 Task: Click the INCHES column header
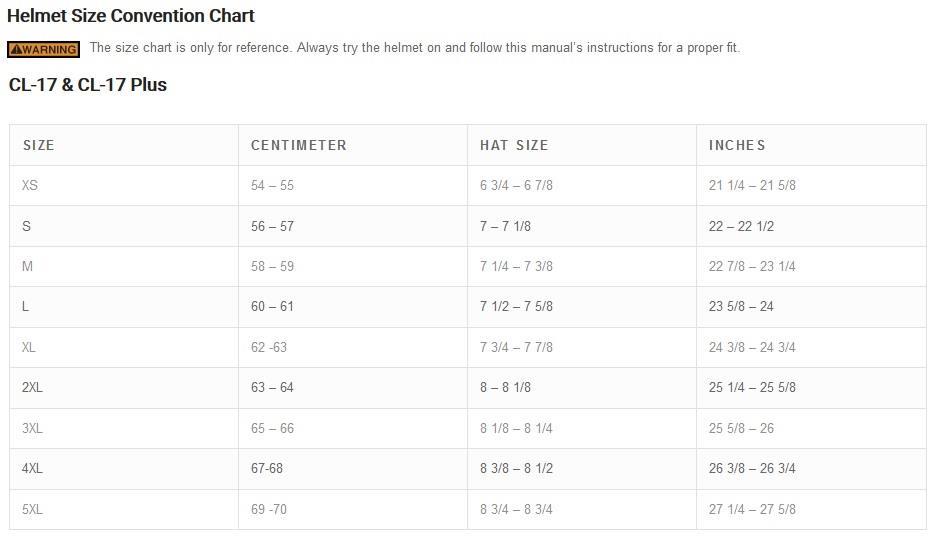click(737, 145)
